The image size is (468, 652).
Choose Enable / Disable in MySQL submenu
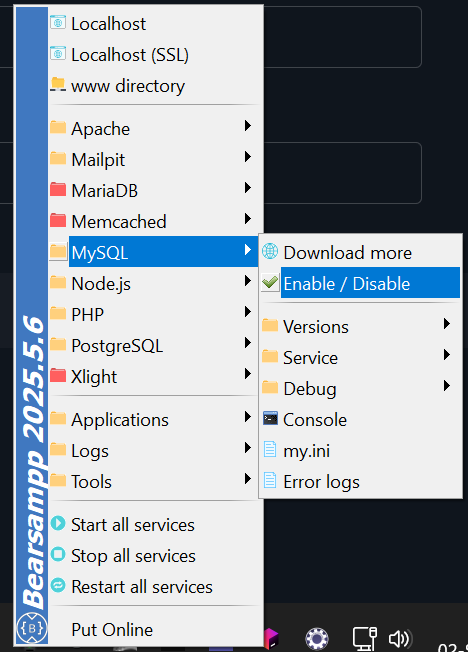(360, 283)
